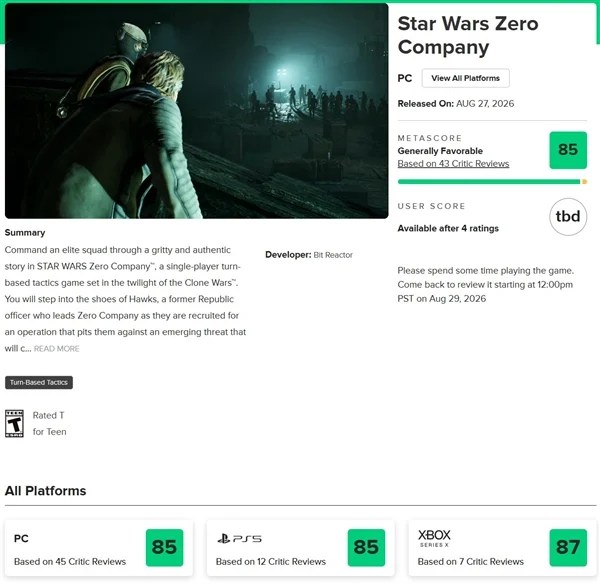Screen dimensions: 600x586
Task: Click the green 85 Metascore badge
Action: [x=568, y=150]
